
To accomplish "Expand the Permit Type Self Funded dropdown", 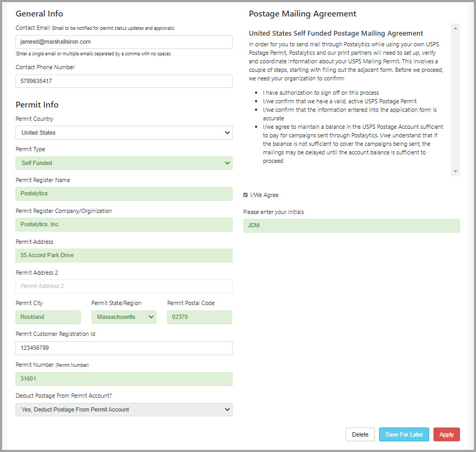I will pyautogui.click(x=124, y=163).
